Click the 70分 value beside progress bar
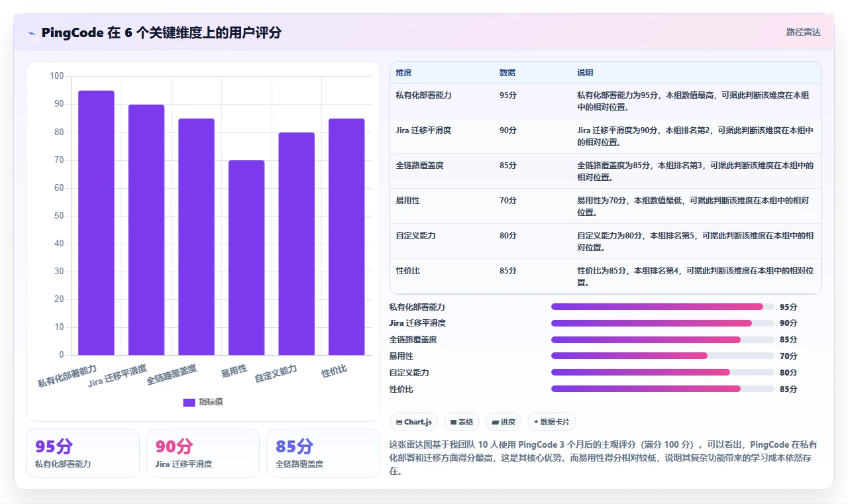 point(788,356)
